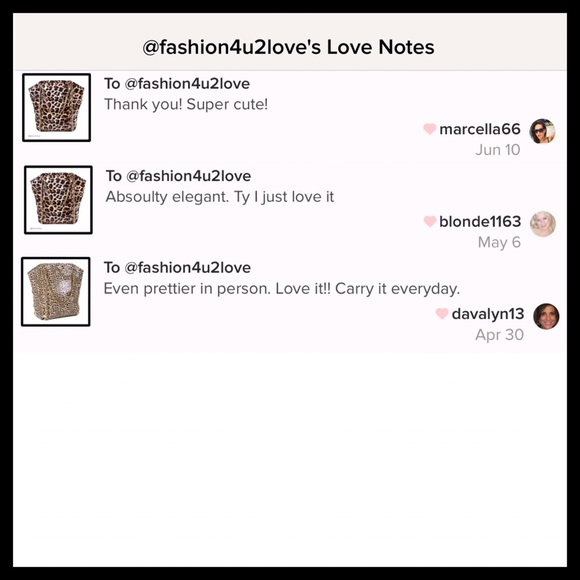Select the second To @fashion4u2love mention
Image resolution: width=580 pixels, height=580 pixels.
click(178, 176)
